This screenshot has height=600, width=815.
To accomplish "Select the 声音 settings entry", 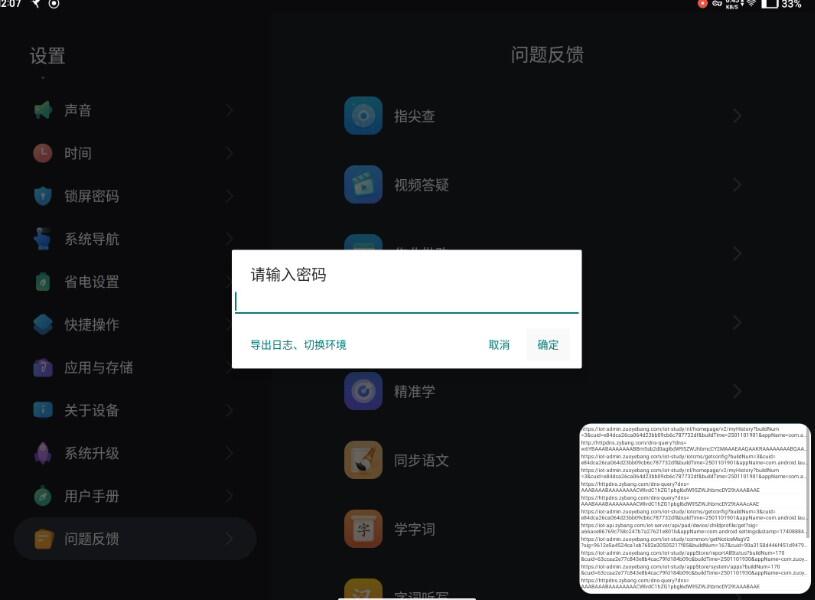I will (x=135, y=110).
